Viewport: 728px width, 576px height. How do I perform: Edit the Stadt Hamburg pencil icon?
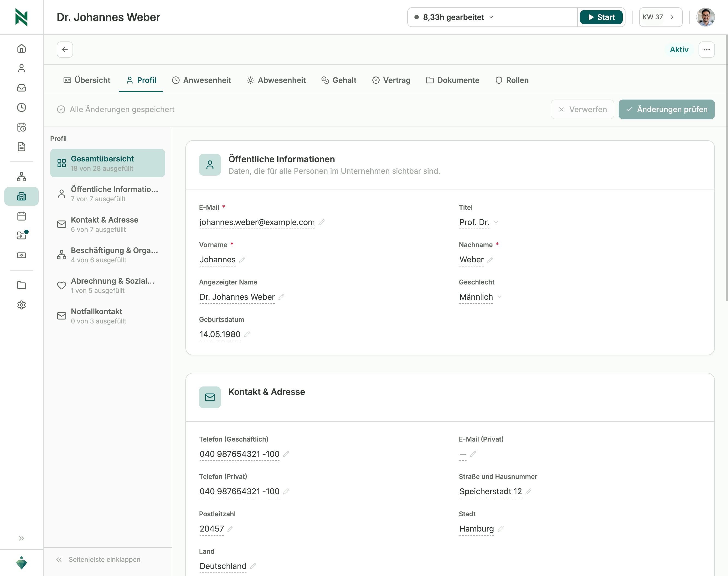coord(501,529)
